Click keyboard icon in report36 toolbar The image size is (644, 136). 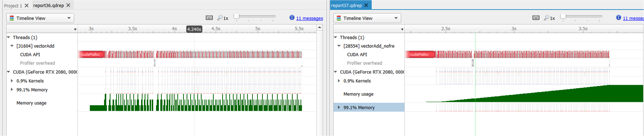[209, 18]
